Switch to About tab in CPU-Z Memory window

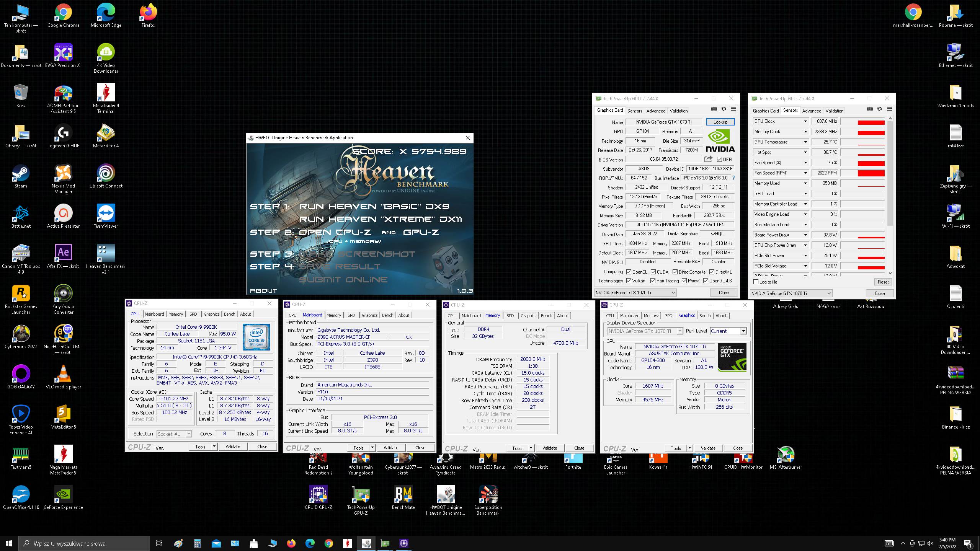(562, 316)
